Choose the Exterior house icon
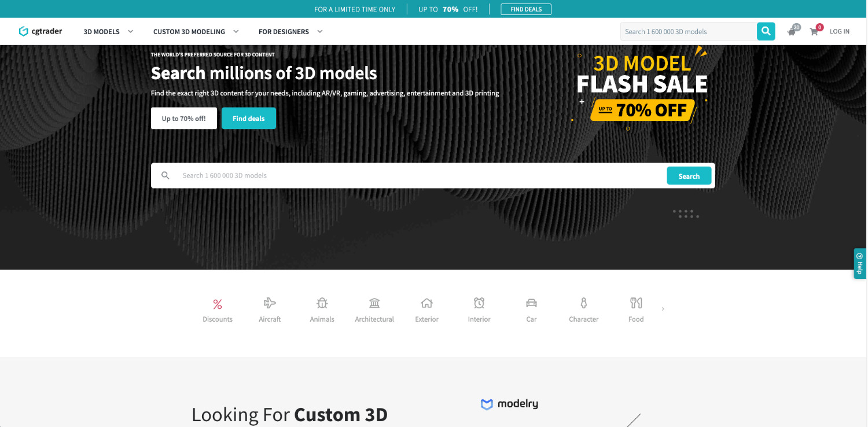Screen dimensions: 868x427 [426, 303]
